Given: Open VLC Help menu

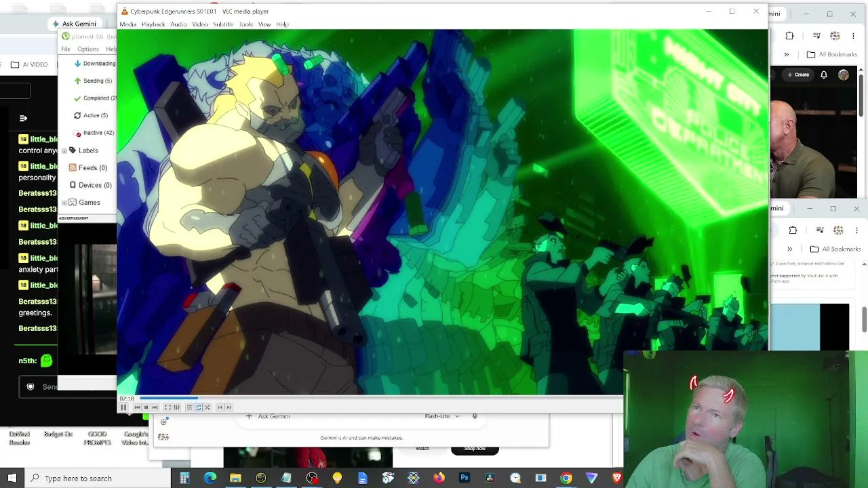Looking at the screenshot, I should 283,24.
